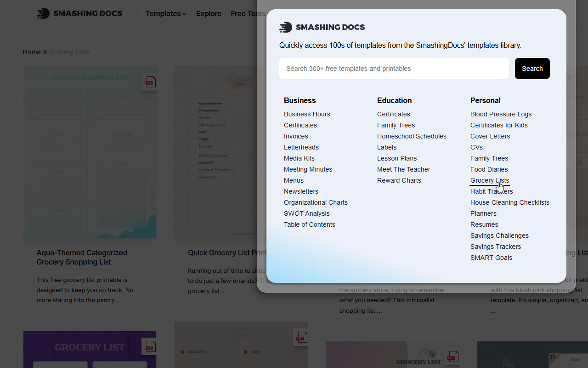The width and height of the screenshot is (588, 368).
Task: Open Savings Challenges templates
Action: tap(500, 236)
